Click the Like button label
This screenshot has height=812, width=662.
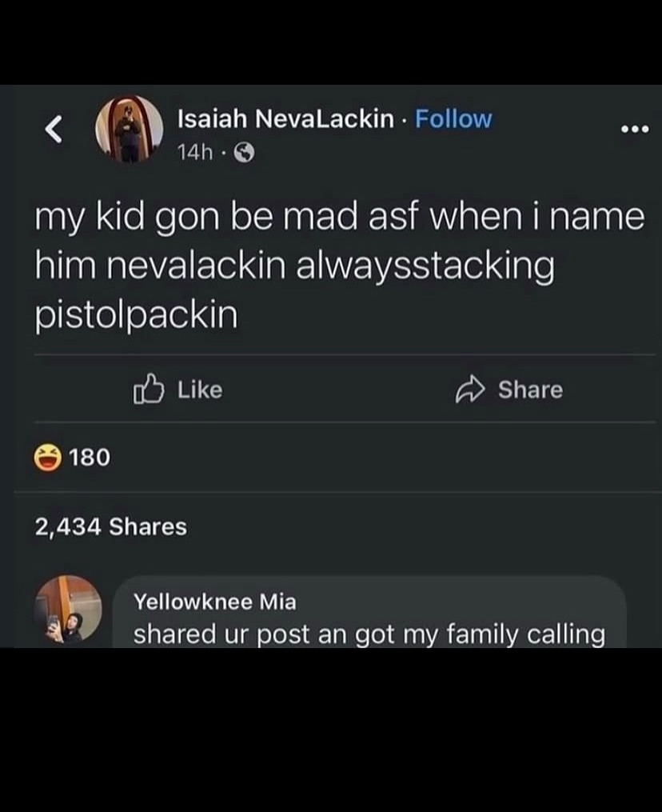tap(200, 390)
